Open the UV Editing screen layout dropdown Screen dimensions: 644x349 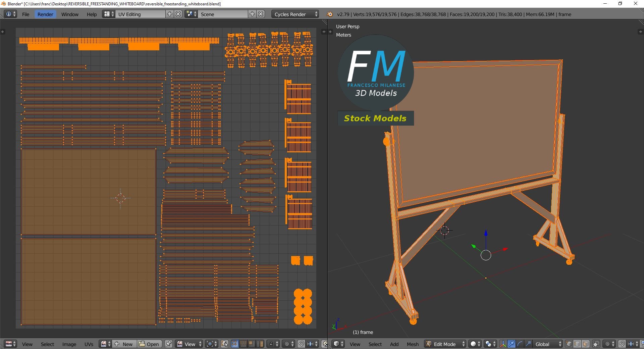(141, 14)
